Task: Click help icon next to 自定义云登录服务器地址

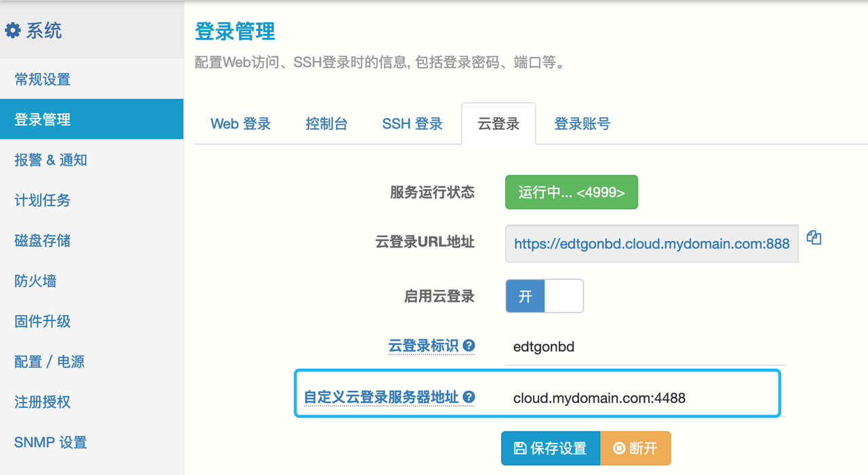Action: 469,397
